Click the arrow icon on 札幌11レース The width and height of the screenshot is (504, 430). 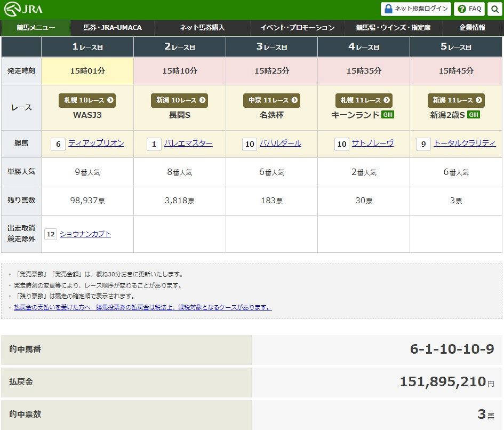(x=386, y=100)
